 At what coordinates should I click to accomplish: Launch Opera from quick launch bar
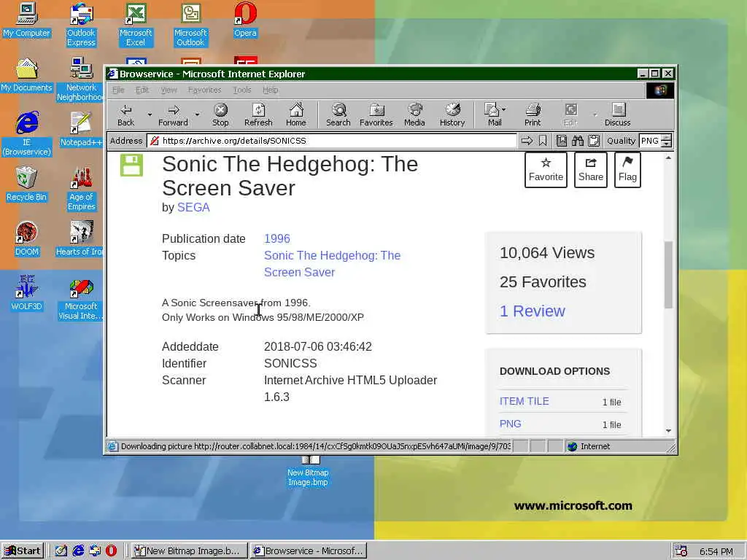pyautogui.click(x=111, y=551)
